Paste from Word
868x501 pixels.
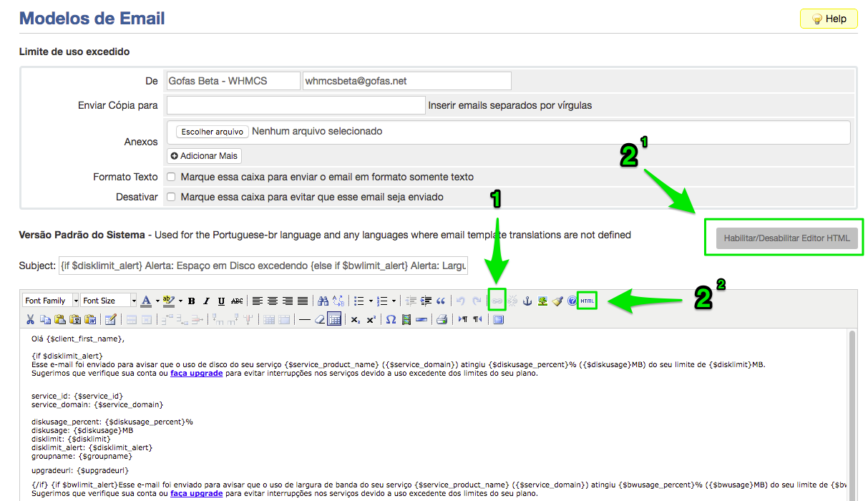click(x=90, y=320)
